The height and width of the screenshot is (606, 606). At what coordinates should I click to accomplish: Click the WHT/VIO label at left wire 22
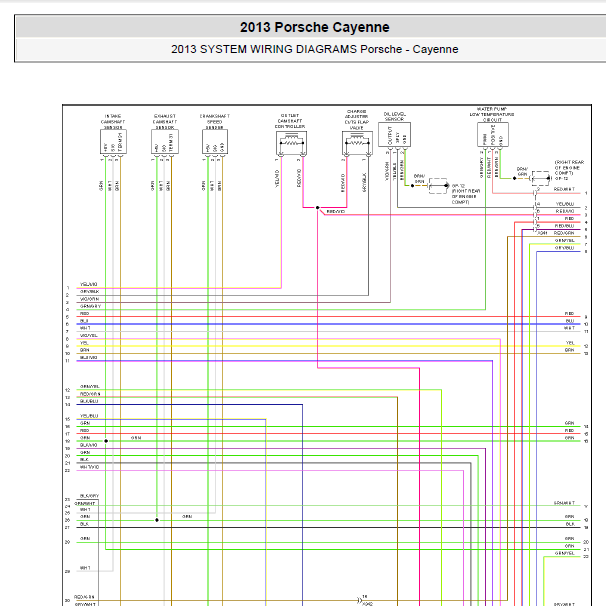pos(89,467)
